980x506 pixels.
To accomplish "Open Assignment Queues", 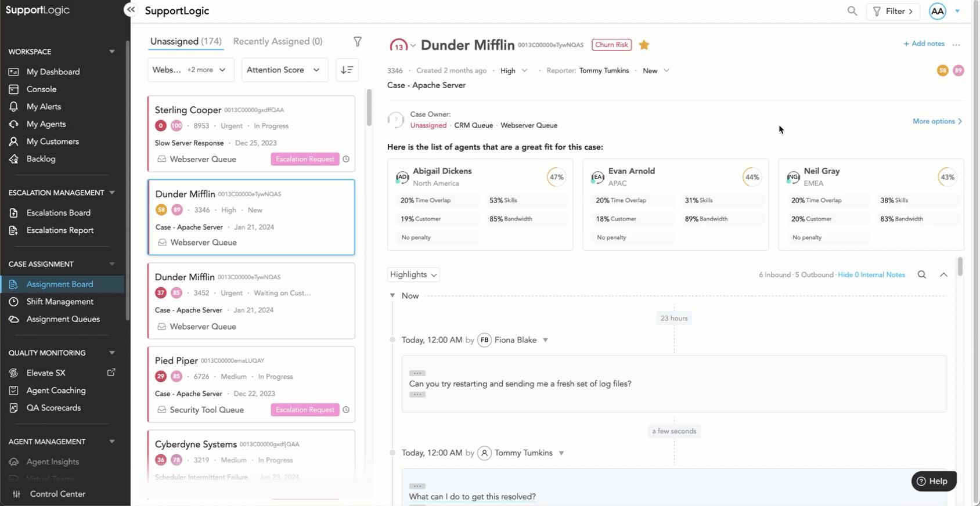I will [x=63, y=319].
